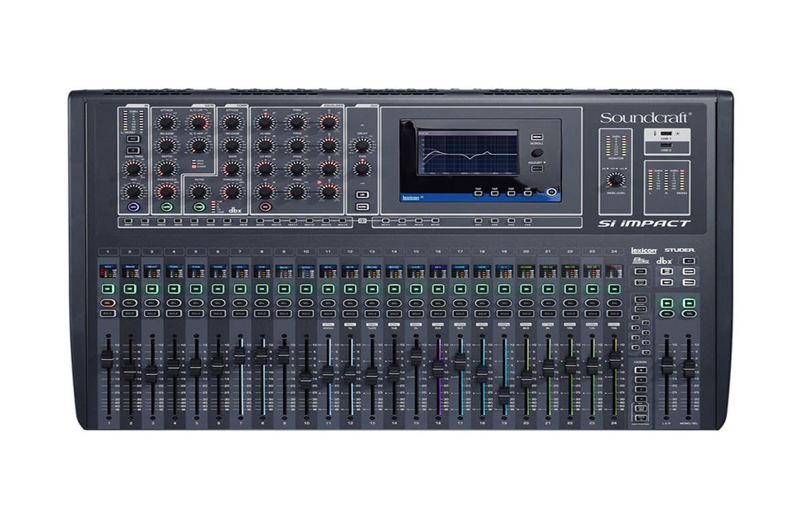
Task: Click the green COMP enable button
Action: (x=199, y=207)
